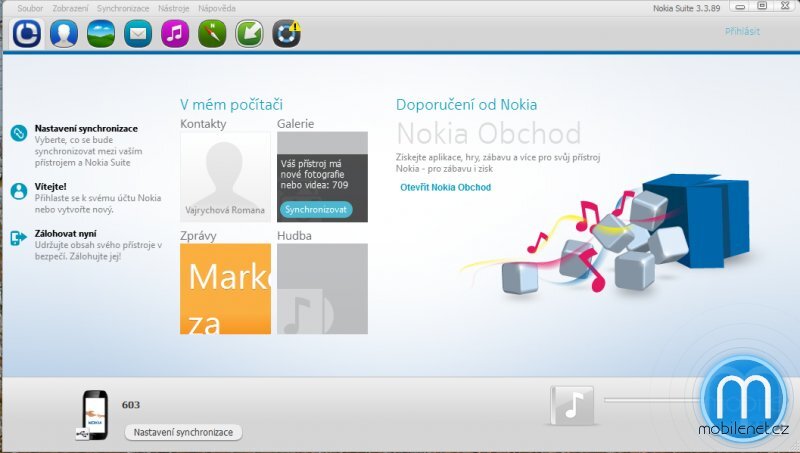Open the grey Hudba music tile

[x=322, y=289]
